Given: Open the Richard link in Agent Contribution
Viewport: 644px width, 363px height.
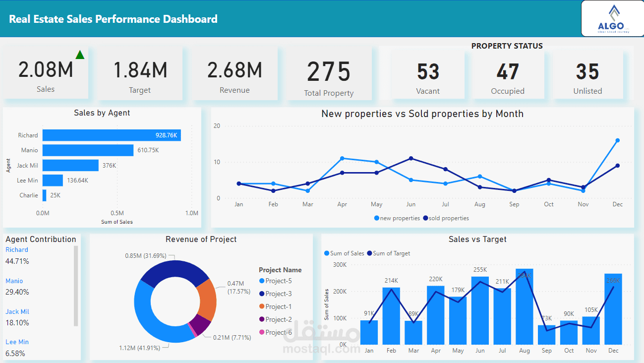Looking at the screenshot, I should pos(16,249).
